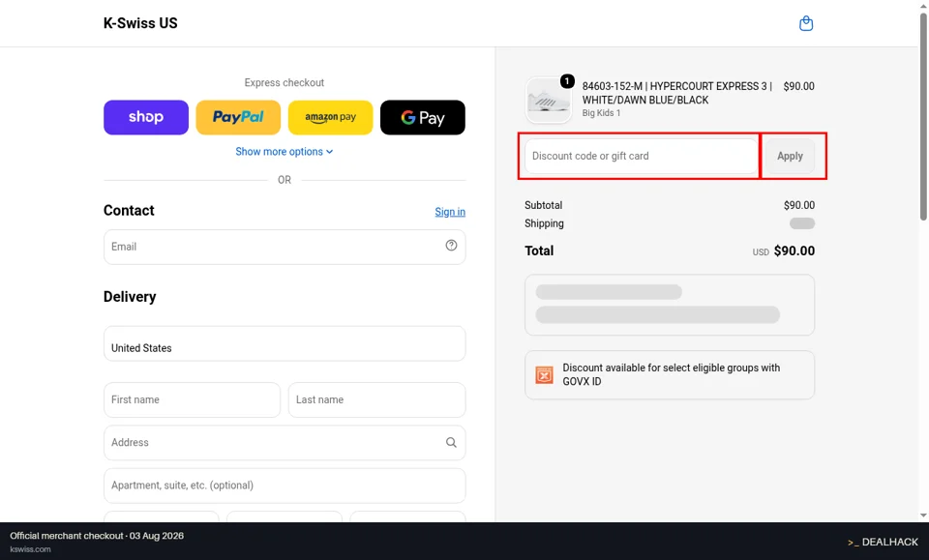Viewport: 929px width, 560px height.
Task: Click the Total $90.00 amount
Action: coord(794,251)
